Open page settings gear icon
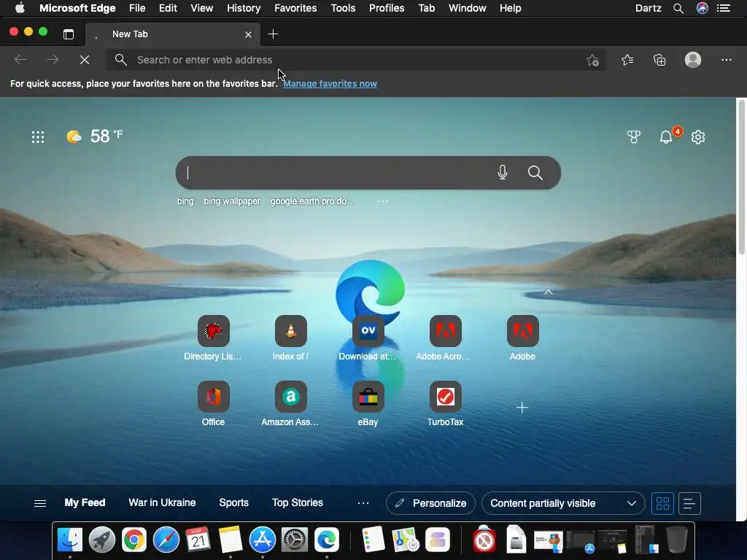This screenshot has height=560, width=747. 698,137
